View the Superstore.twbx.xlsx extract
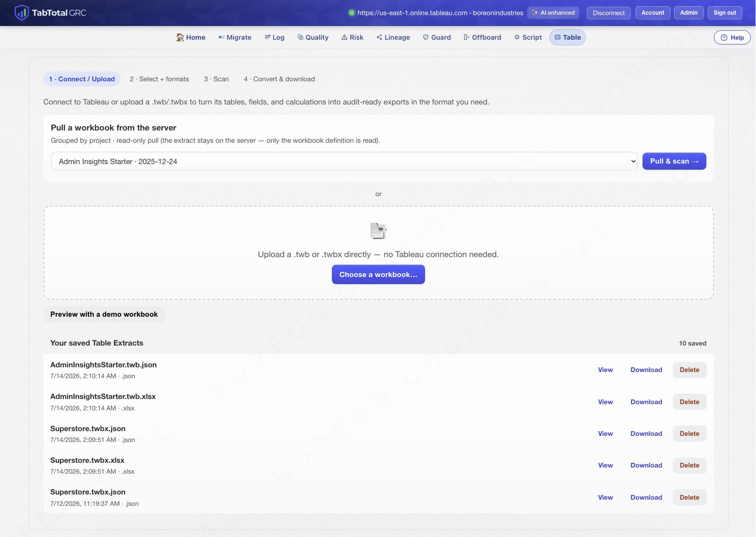This screenshot has height=537, width=756. click(605, 465)
